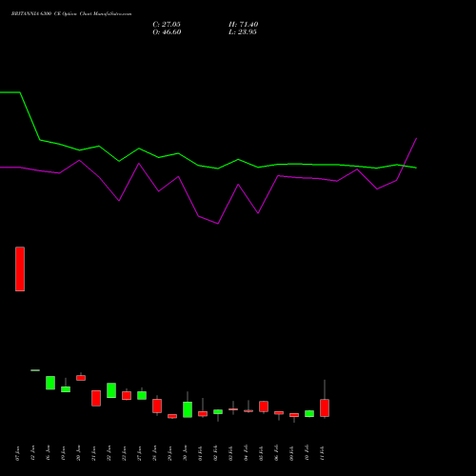
Task: Select the close value C: 27.05
Action: point(167,25)
